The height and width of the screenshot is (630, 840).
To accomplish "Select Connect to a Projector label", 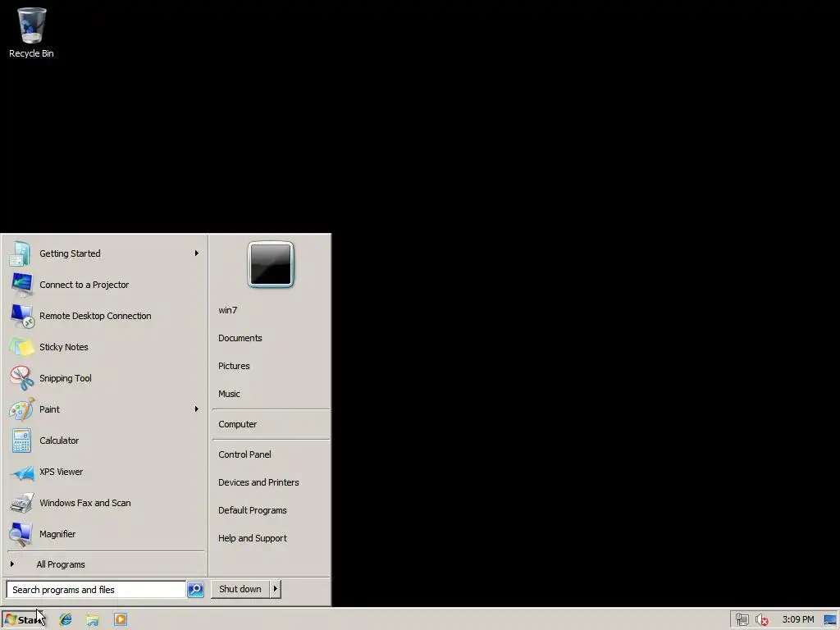I will (x=84, y=285).
